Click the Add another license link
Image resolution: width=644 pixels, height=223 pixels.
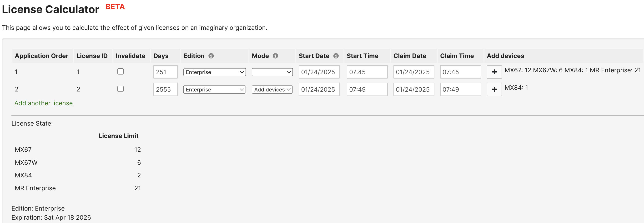click(x=43, y=103)
